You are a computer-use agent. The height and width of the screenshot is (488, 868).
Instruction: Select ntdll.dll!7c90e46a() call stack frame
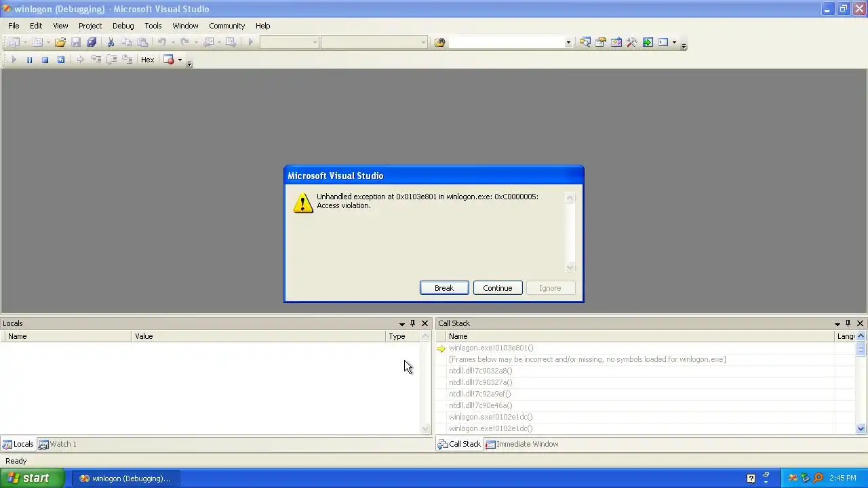(x=480, y=405)
